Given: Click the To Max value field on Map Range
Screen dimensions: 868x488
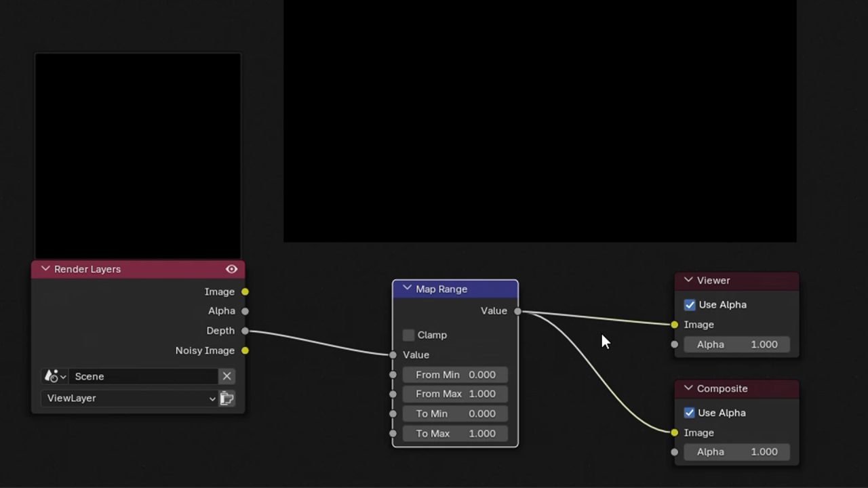Looking at the screenshot, I should coord(455,433).
